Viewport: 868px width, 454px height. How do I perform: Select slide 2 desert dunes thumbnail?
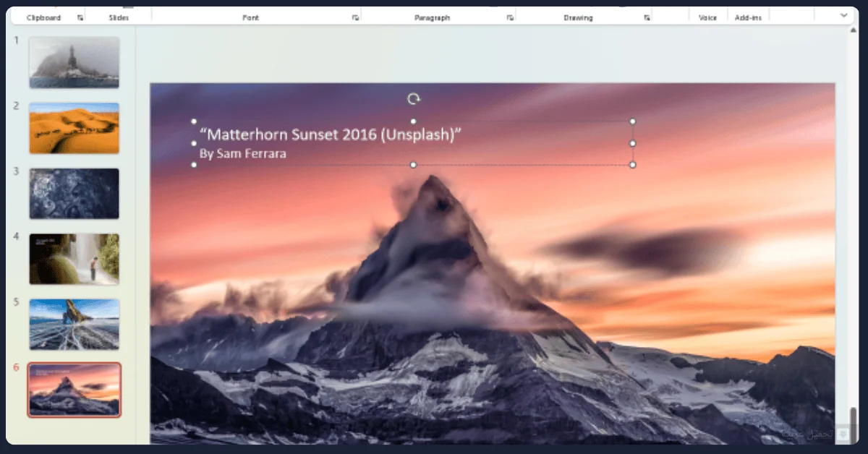(x=74, y=128)
